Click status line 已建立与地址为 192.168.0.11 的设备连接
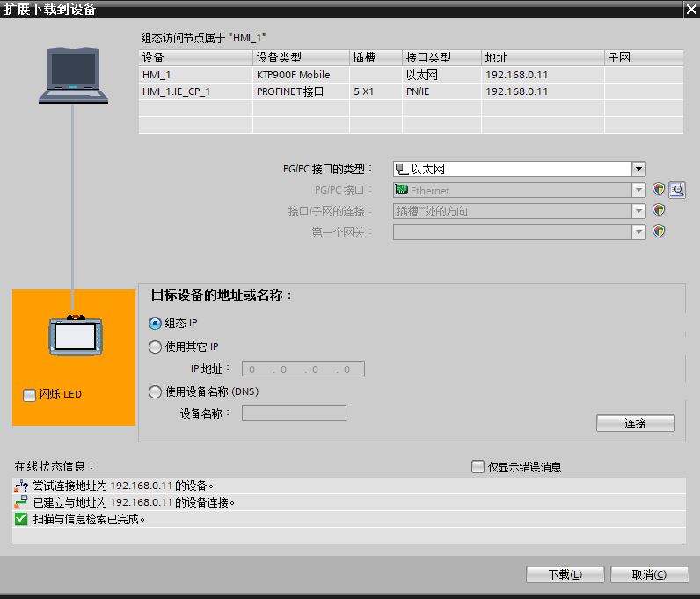Image resolution: width=700 pixels, height=599 pixels. (x=348, y=502)
